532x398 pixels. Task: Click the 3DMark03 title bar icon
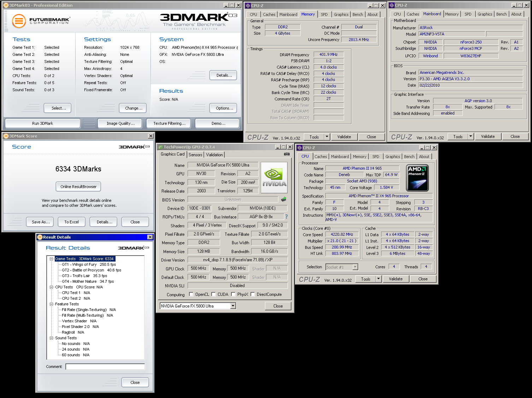click(6, 5)
